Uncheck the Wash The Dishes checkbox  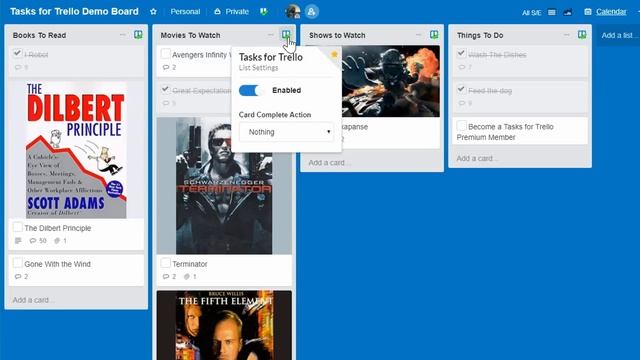[x=461, y=53]
